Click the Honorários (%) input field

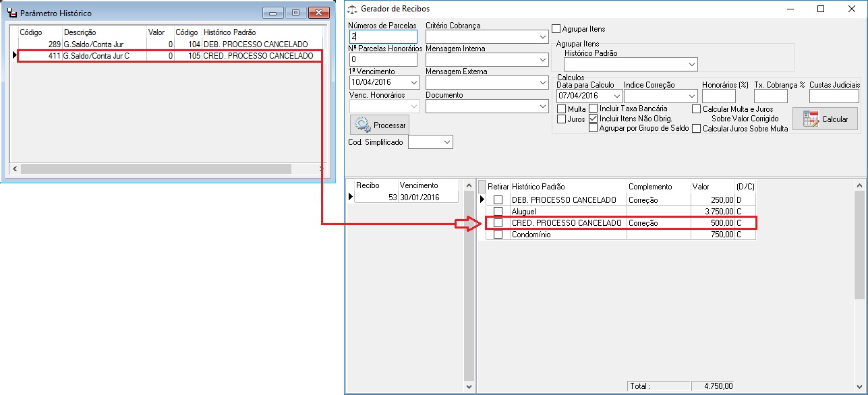[718, 96]
